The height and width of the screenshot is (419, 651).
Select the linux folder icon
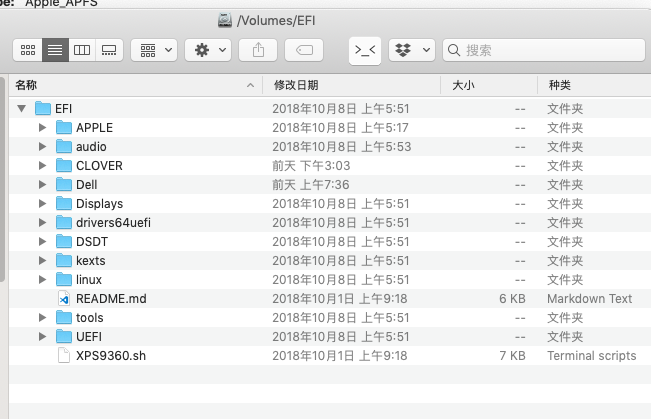coord(64,279)
